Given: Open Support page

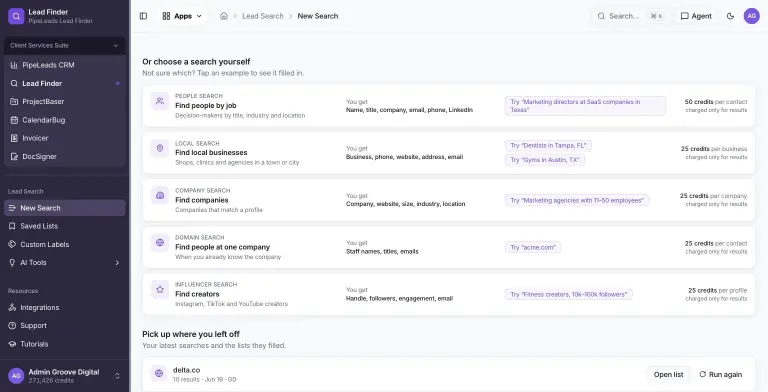Looking at the screenshot, I should click(64, 326).
